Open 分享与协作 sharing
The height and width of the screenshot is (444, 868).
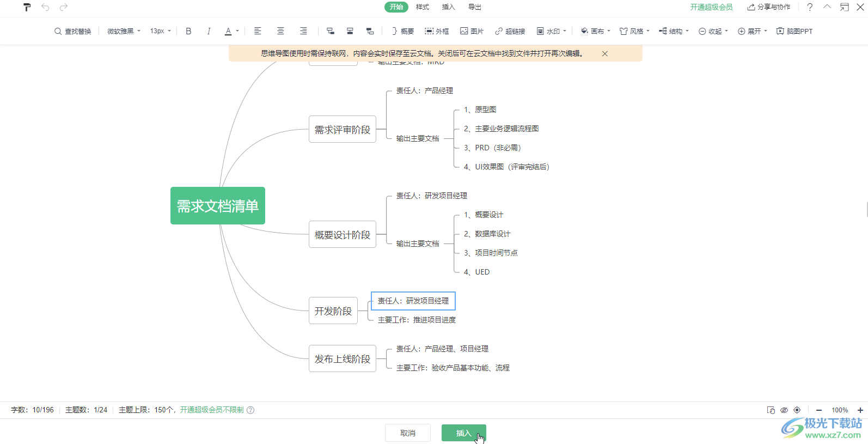click(769, 7)
